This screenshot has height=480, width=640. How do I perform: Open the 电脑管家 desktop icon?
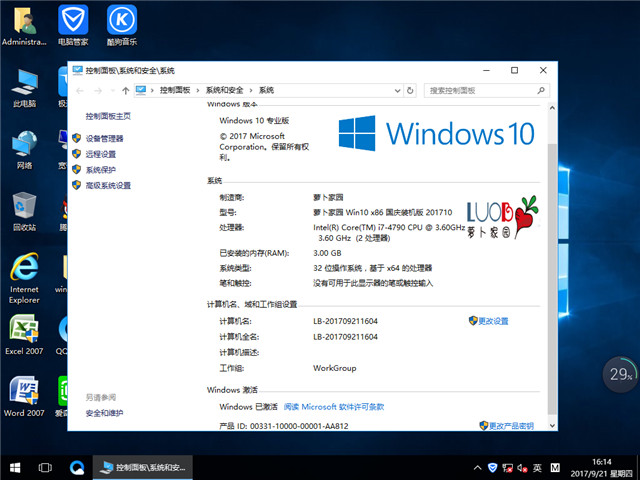pos(73,25)
